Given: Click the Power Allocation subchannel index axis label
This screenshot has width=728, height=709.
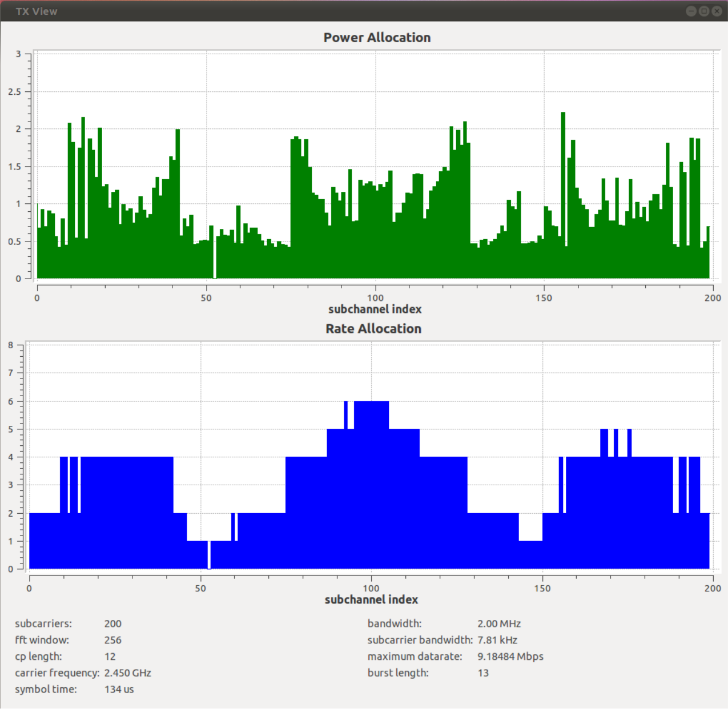Looking at the screenshot, I should tap(375, 309).
